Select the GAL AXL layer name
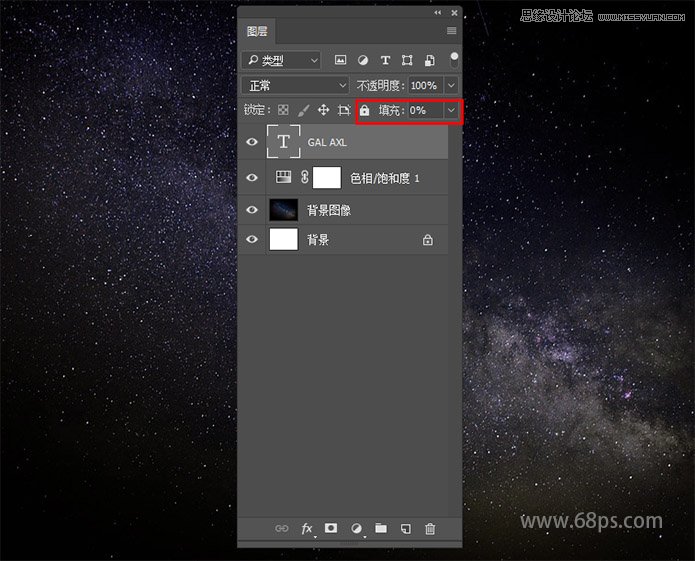This screenshot has width=695, height=561. tap(327, 142)
